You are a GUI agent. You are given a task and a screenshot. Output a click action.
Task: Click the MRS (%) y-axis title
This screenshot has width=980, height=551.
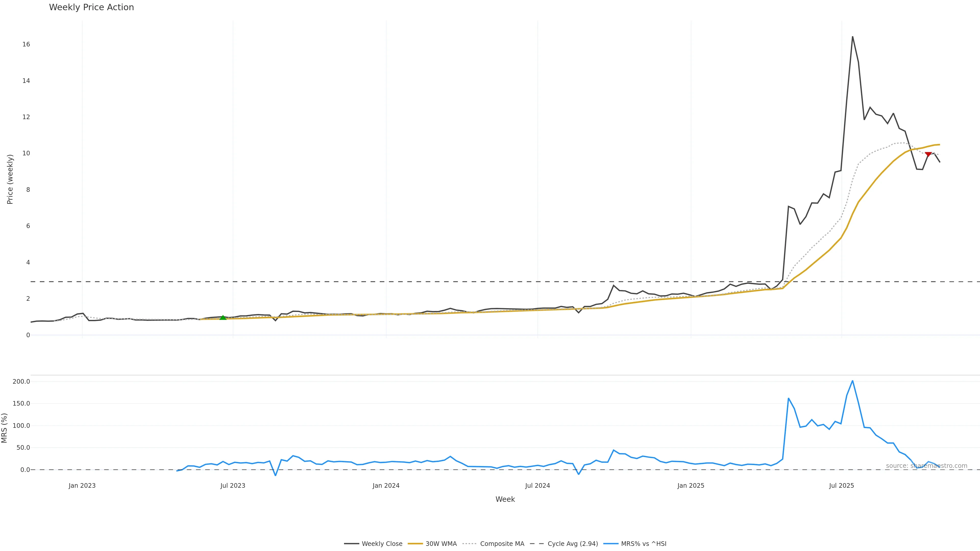pos(5,428)
